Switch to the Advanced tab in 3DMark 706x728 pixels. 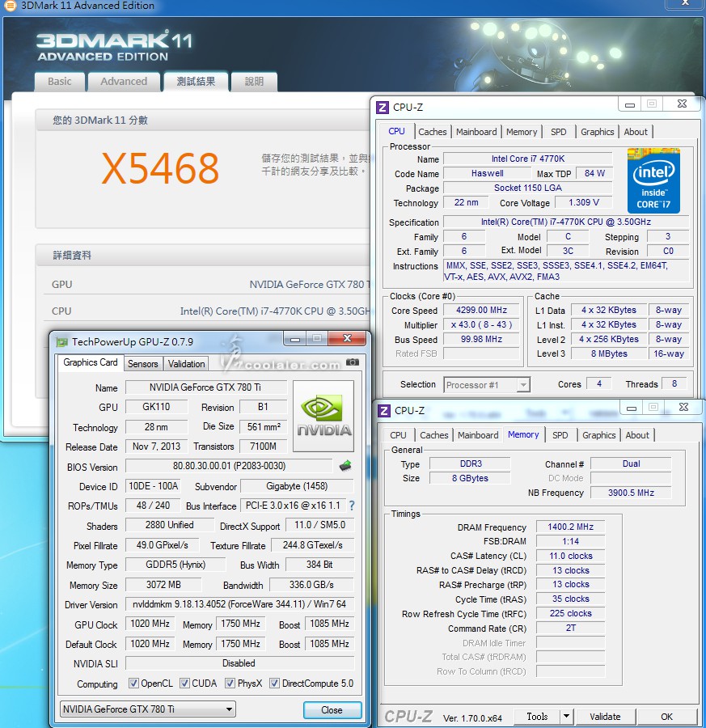(x=124, y=82)
